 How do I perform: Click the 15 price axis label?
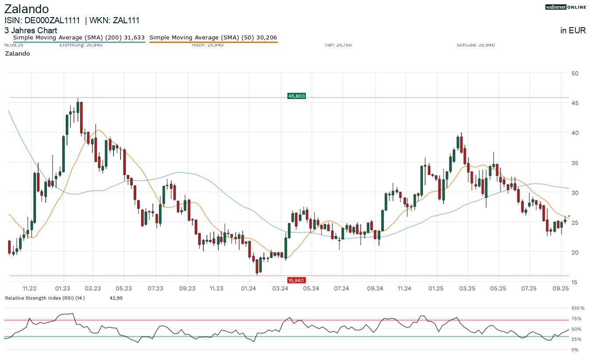tap(575, 282)
